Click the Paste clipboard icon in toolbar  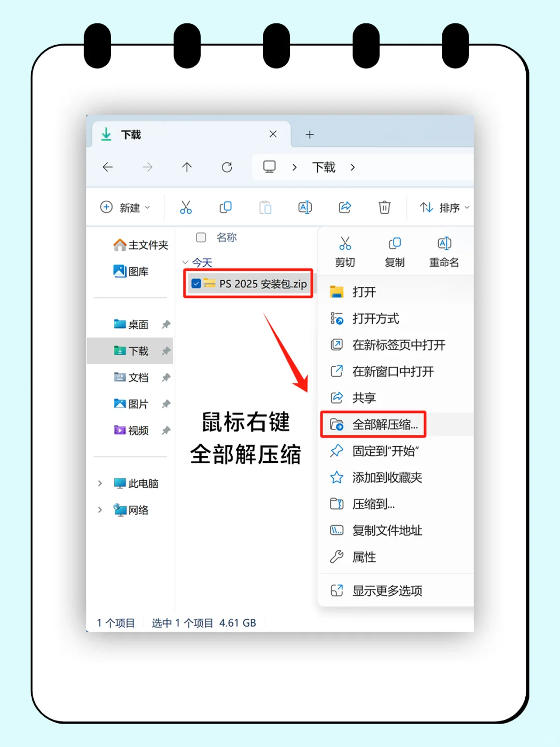[265, 208]
